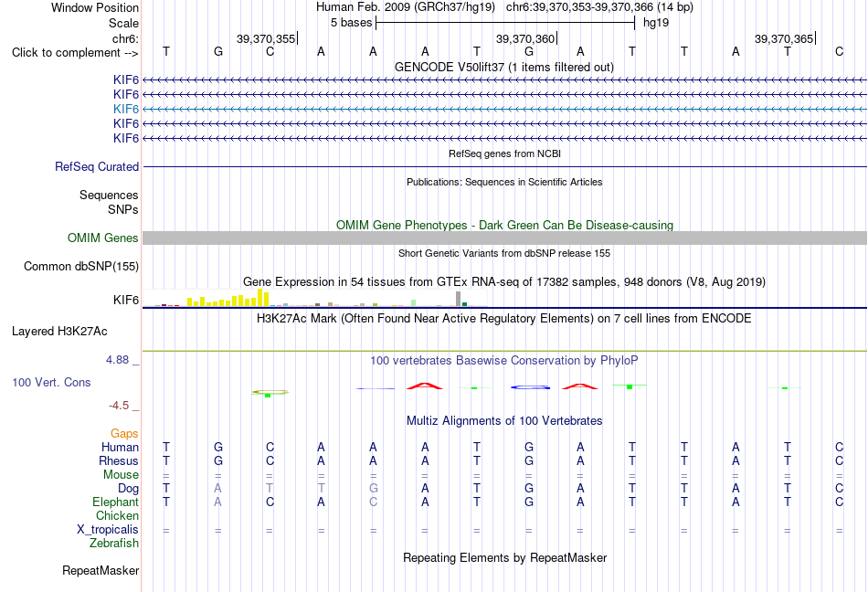Click the grayed-out C in the Elephant row
This screenshot has width=868, height=592.
(373, 502)
